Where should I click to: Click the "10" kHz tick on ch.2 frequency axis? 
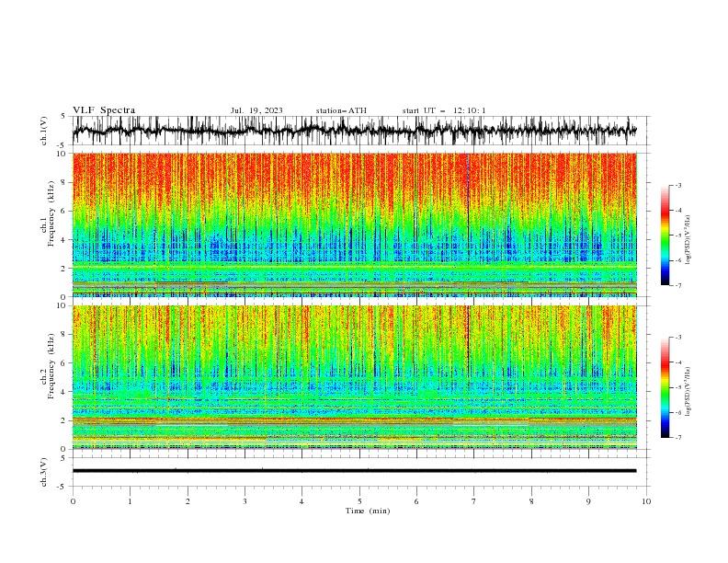pyautogui.click(x=63, y=305)
